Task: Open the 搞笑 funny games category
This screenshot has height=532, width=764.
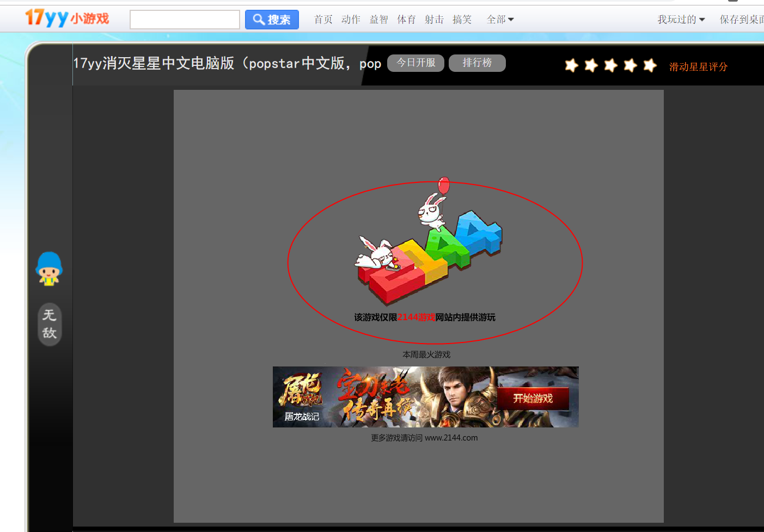Action: coord(462,20)
